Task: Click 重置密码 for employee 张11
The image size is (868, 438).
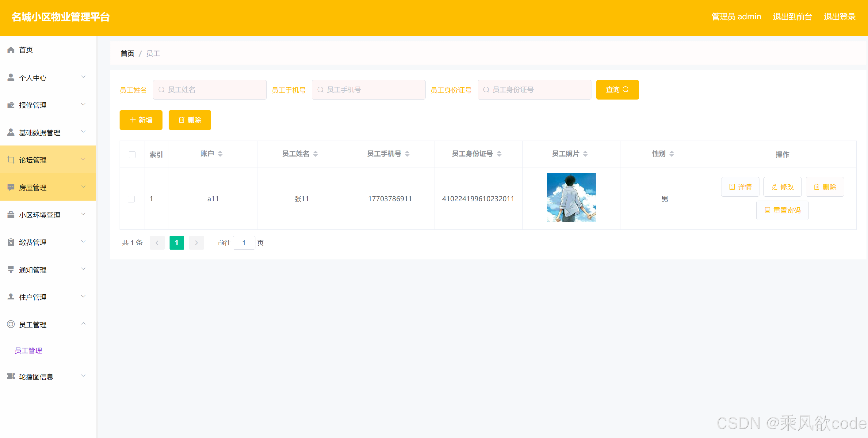Action: [782, 210]
